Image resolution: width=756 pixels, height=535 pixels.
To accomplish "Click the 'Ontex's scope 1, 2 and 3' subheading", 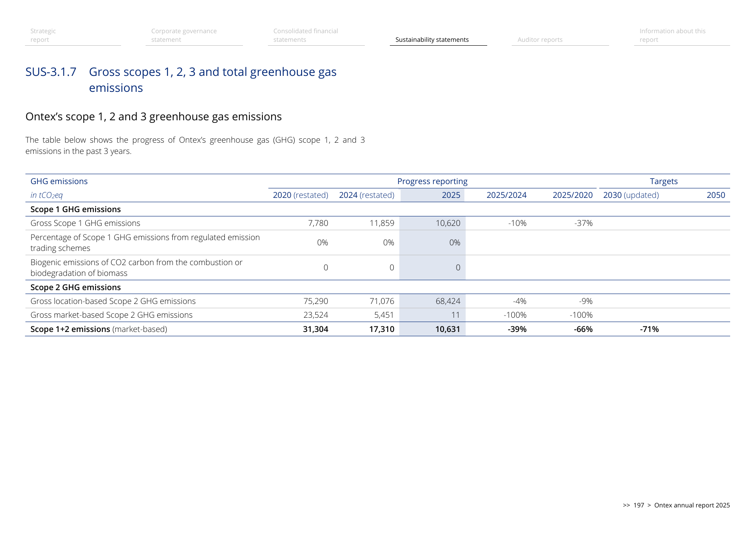I will coord(153,117).
